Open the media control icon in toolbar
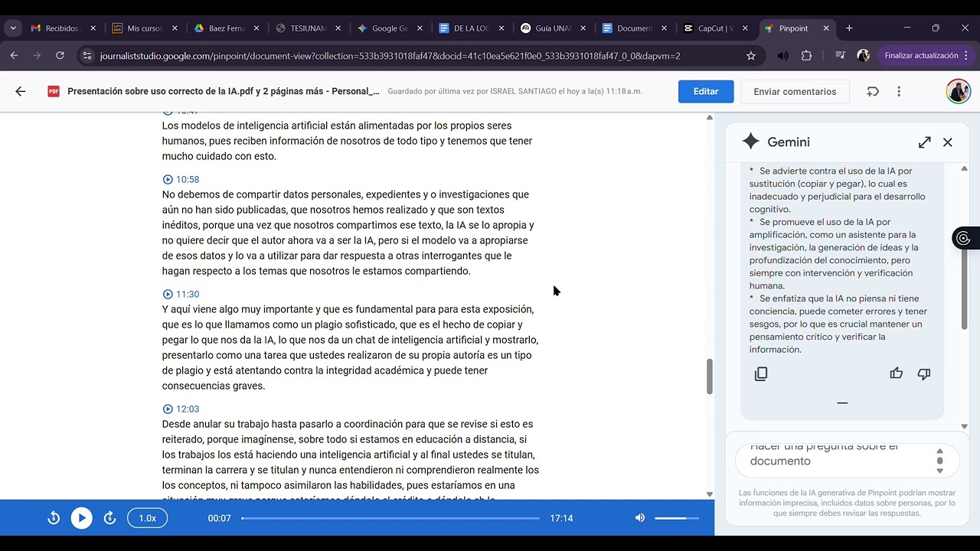 tap(841, 56)
